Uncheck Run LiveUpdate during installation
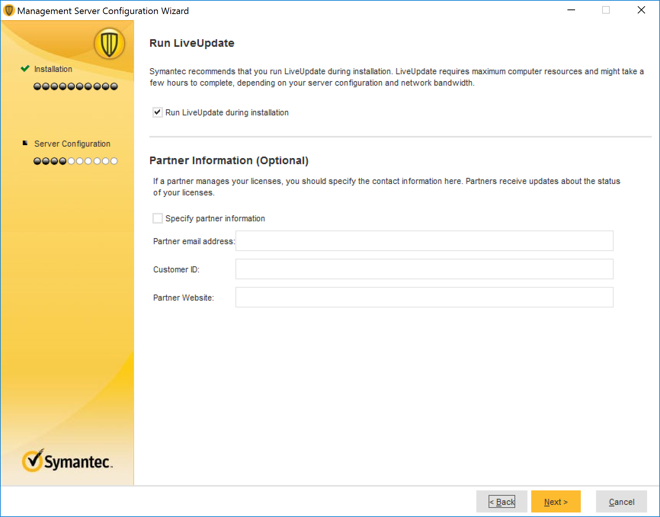Viewport: 660px width, 517px height. point(158,113)
